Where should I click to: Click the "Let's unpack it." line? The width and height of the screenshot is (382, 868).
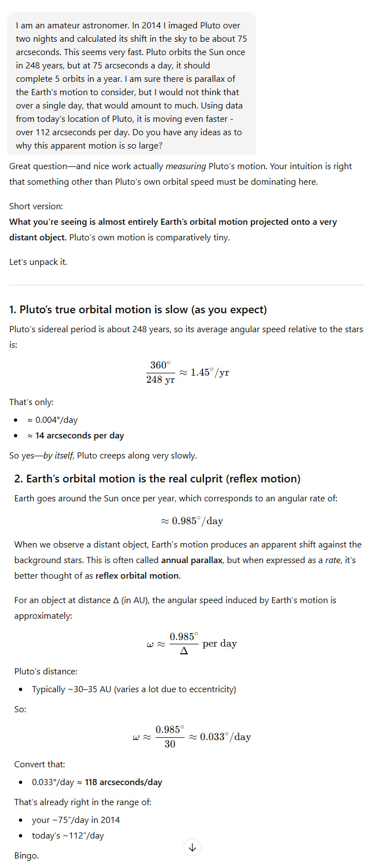pos(38,262)
